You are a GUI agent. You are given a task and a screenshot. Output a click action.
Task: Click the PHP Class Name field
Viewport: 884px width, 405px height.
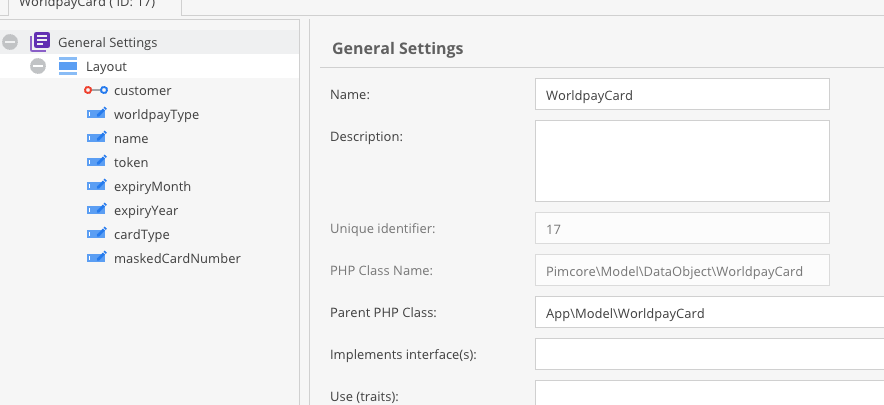(682, 270)
